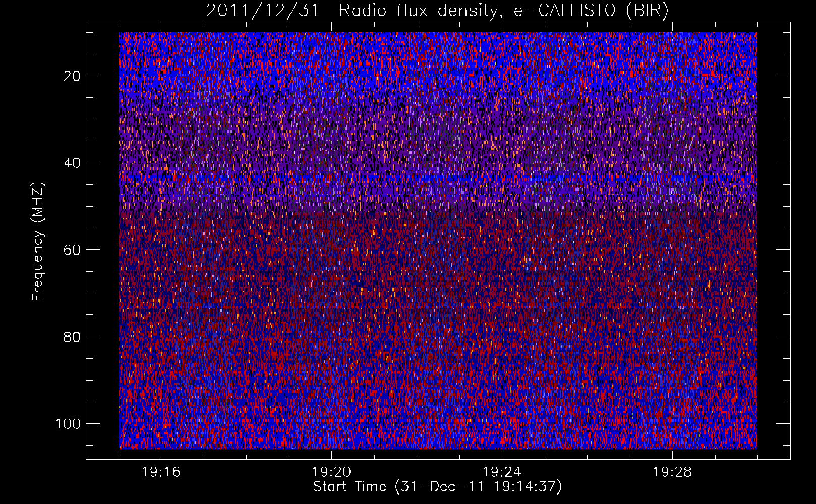Click the 20 frequency tick label
The height and width of the screenshot is (504, 816).
[72, 76]
